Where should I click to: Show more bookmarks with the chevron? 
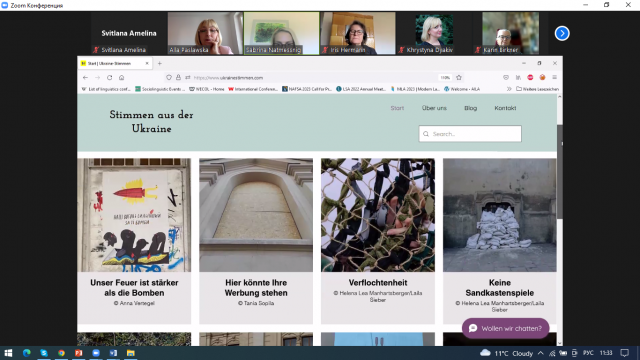click(509, 89)
